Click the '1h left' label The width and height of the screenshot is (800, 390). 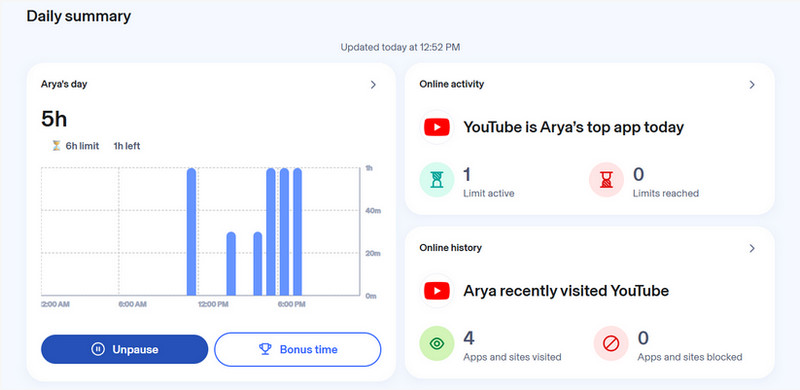tap(127, 146)
